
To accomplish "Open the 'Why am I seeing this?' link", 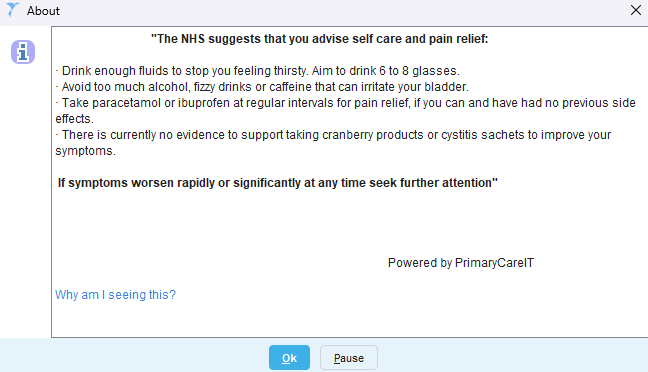I will coord(115,295).
